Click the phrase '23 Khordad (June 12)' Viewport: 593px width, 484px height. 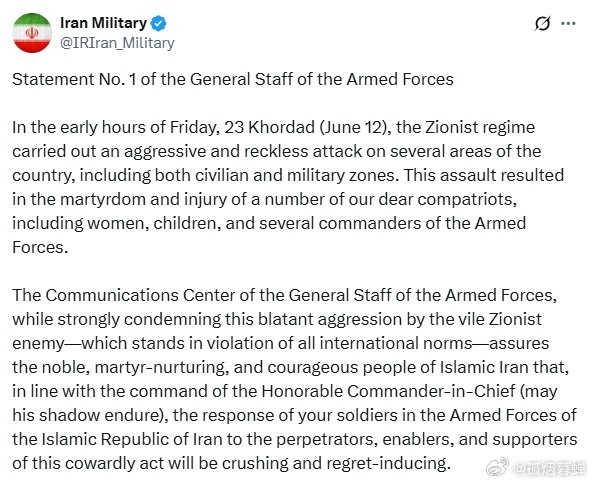307,127
